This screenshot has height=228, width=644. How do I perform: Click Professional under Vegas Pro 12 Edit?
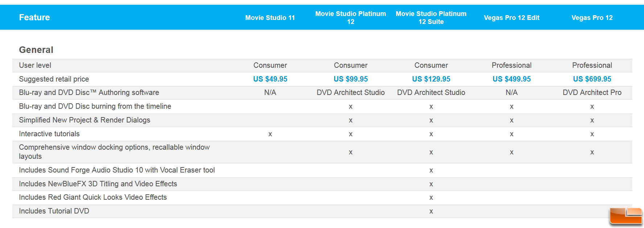(x=512, y=65)
